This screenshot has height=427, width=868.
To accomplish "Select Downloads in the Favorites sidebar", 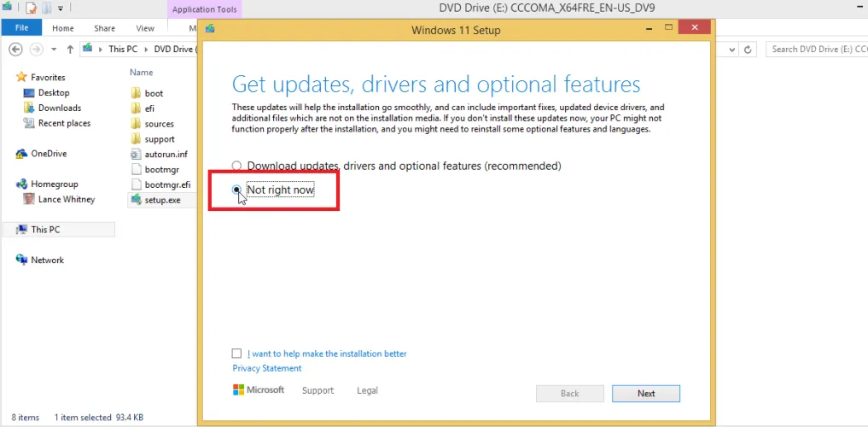I will click(59, 108).
